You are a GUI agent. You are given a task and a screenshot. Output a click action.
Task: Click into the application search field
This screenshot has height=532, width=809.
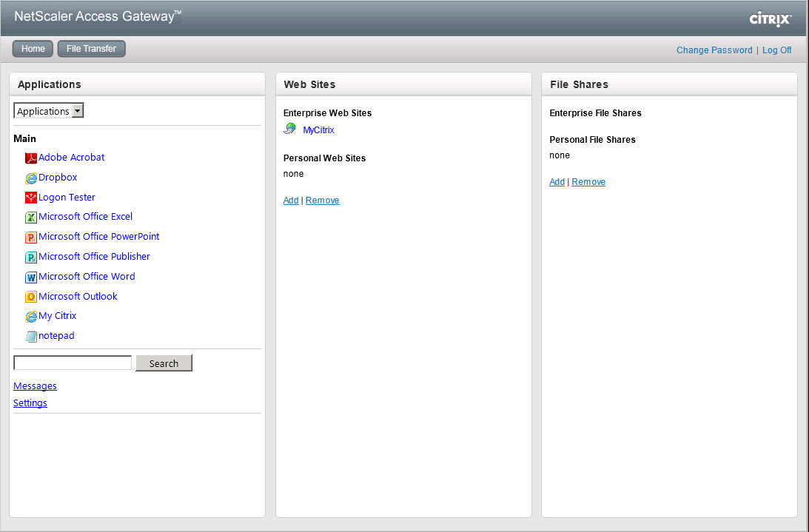tap(73, 363)
